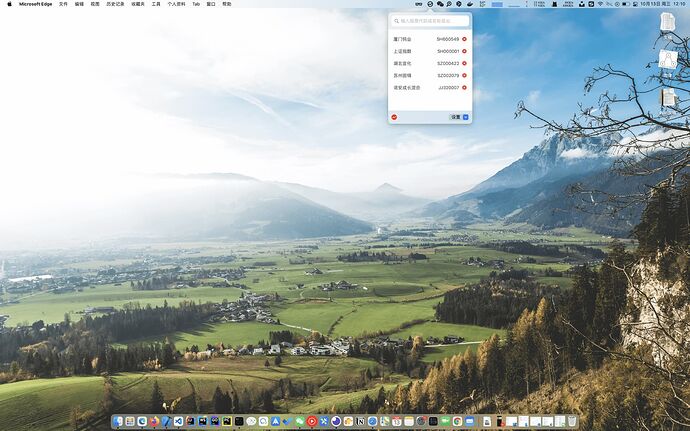Viewport: 690px width, 431px height.
Task: Remove stock SZ000422 with its red icon
Action: [x=464, y=63]
